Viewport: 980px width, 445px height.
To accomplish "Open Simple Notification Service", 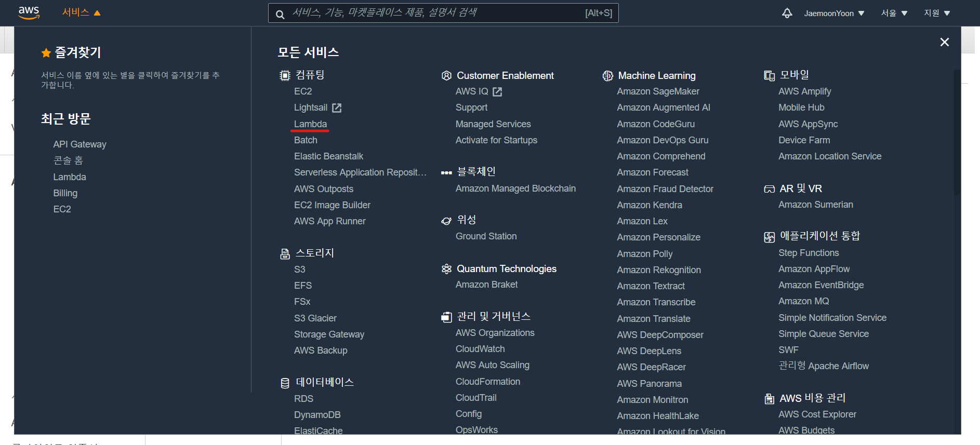I will [832, 318].
